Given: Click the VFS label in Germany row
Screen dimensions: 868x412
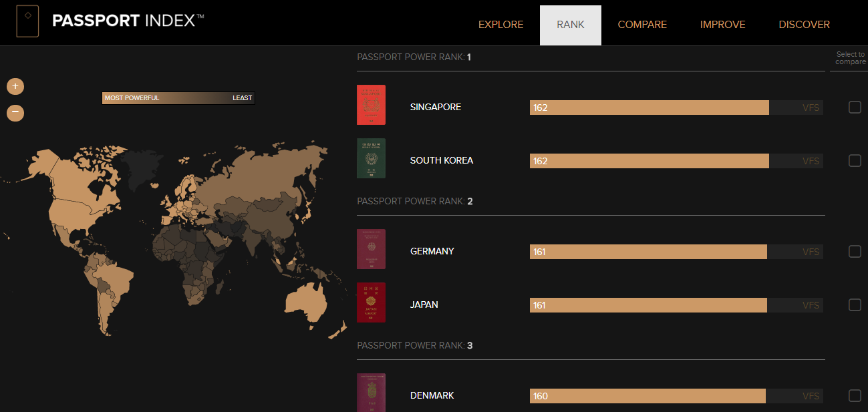Looking at the screenshot, I should [x=811, y=252].
